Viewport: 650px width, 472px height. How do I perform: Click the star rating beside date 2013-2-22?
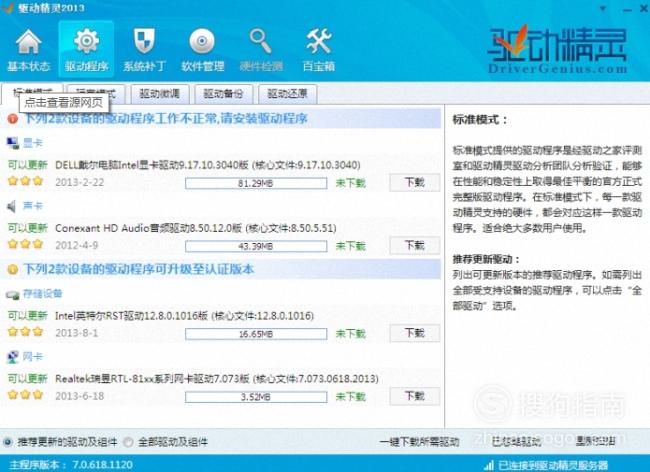26,181
